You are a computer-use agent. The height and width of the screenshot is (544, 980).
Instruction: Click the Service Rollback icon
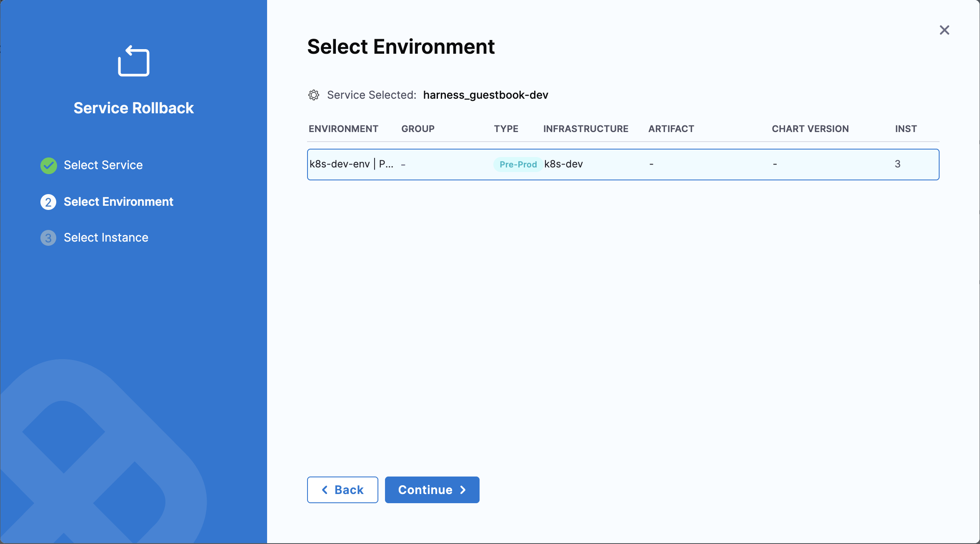[133, 61]
